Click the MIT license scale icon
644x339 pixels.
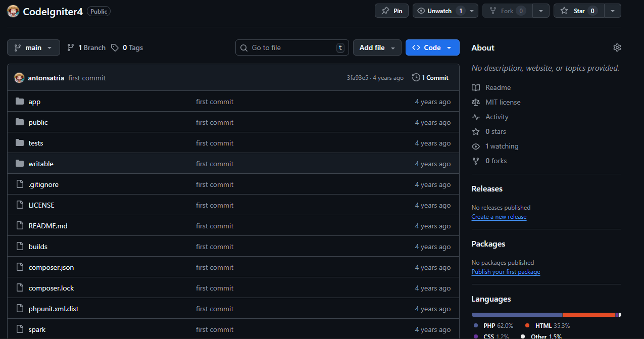[x=475, y=102]
